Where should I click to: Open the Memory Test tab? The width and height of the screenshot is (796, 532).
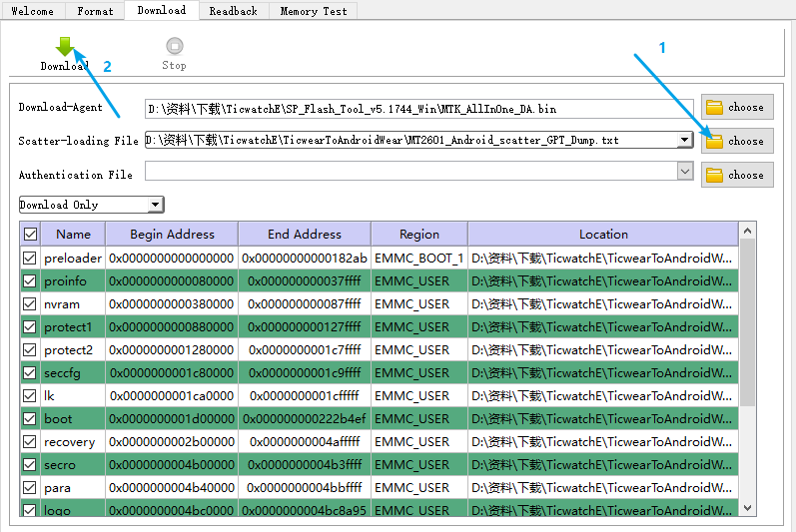tap(314, 11)
